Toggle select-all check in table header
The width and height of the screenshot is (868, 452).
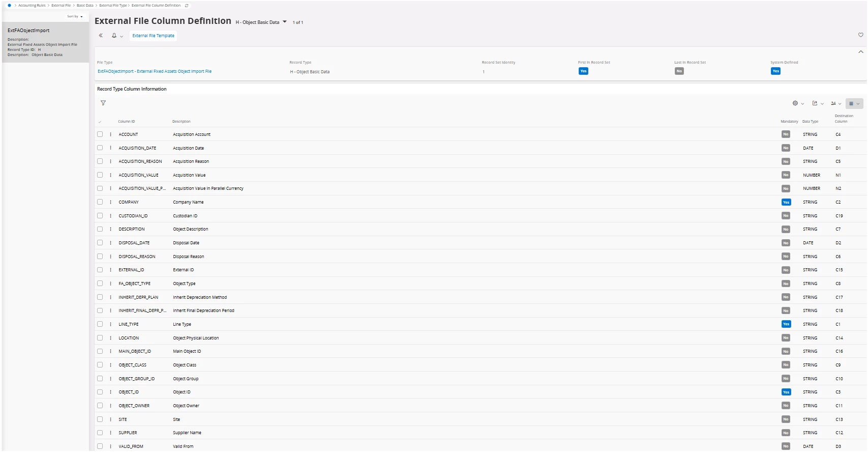100,122
